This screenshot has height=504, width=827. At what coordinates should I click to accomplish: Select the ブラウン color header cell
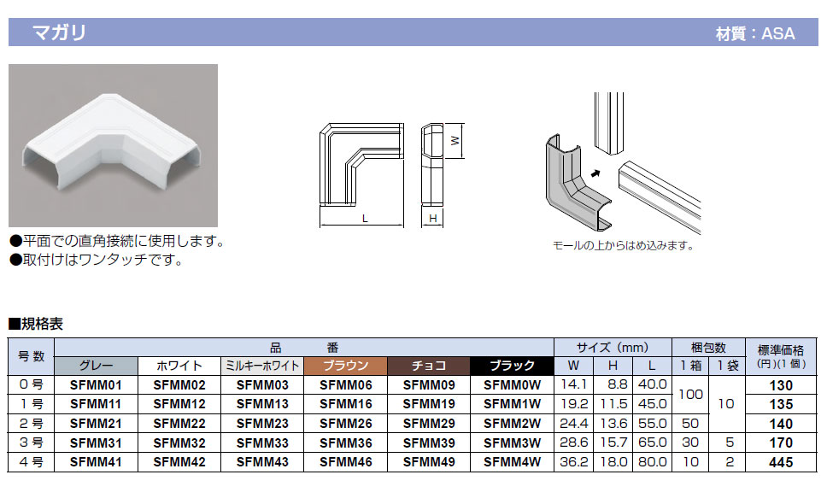pos(345,366)
